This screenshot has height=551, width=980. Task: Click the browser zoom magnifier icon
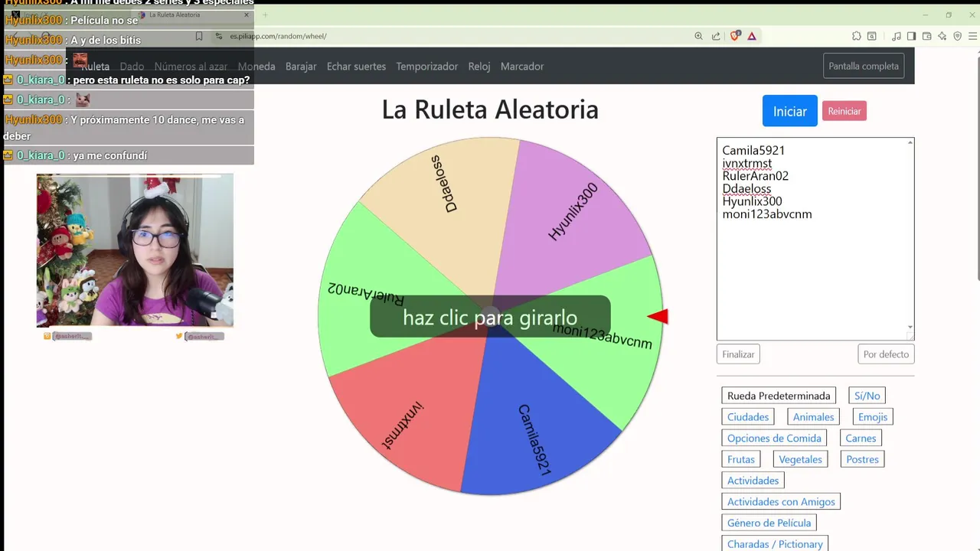point(698,36)
